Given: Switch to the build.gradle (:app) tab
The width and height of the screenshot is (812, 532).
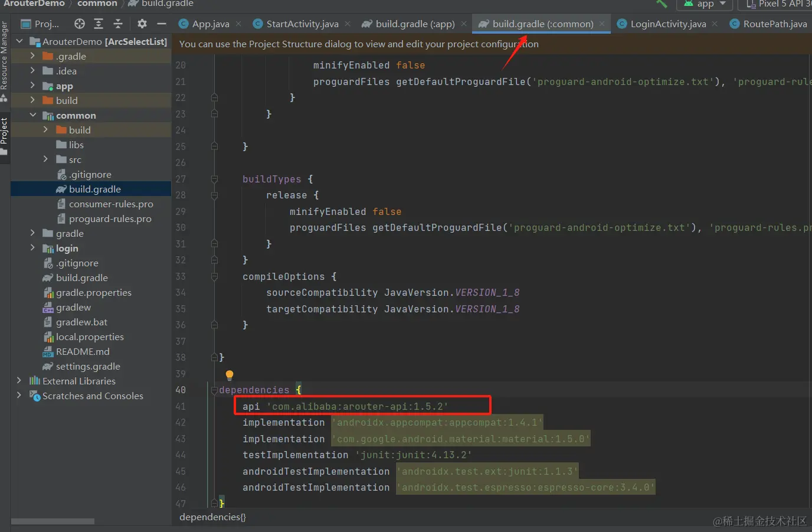Looking at the screenshot, I should (x=414, y=24).
